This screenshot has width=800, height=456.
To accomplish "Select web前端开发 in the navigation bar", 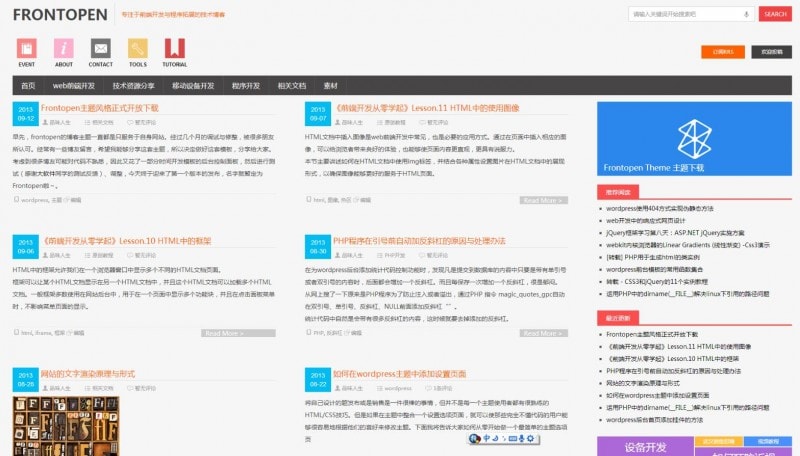I will (x=74, y=86).
